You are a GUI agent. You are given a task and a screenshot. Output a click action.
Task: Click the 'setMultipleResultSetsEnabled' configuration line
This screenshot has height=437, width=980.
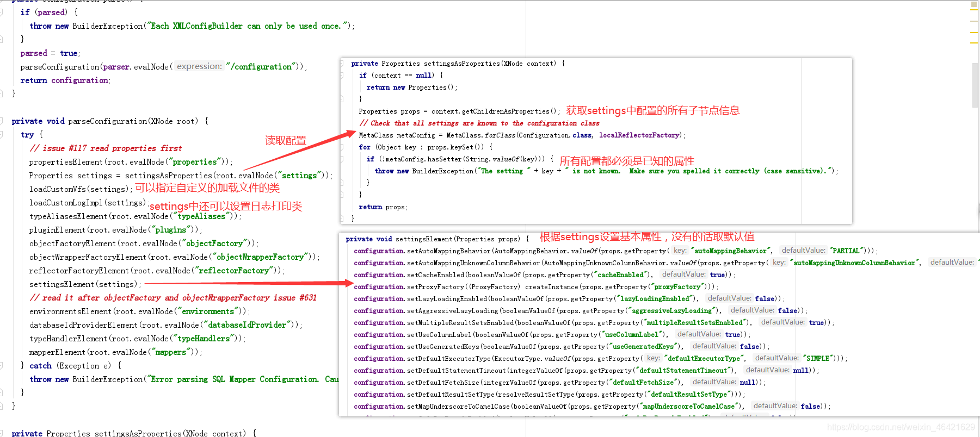[x=594, y=323]
